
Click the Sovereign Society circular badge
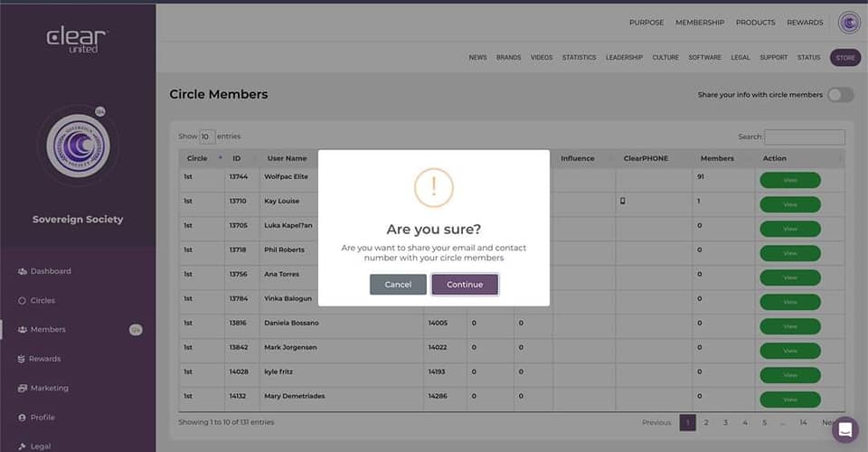point(78,146)
